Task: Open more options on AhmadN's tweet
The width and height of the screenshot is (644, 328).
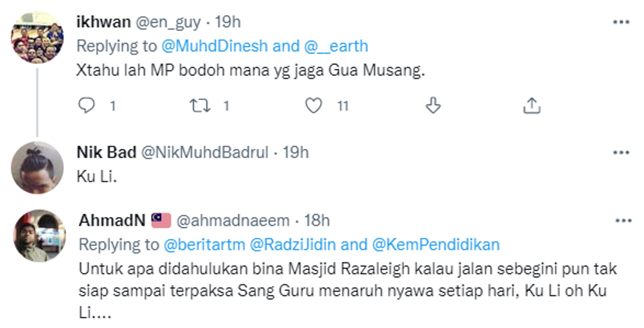Action: click(623, 220)
